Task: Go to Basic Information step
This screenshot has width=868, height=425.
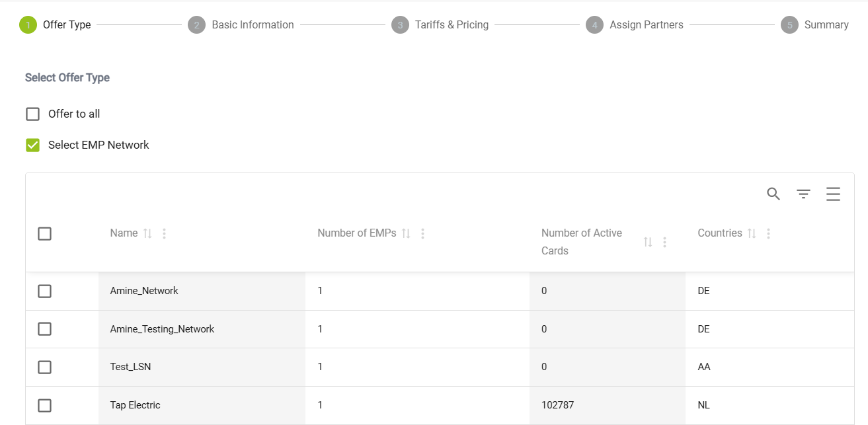Action: pos(252,25)
